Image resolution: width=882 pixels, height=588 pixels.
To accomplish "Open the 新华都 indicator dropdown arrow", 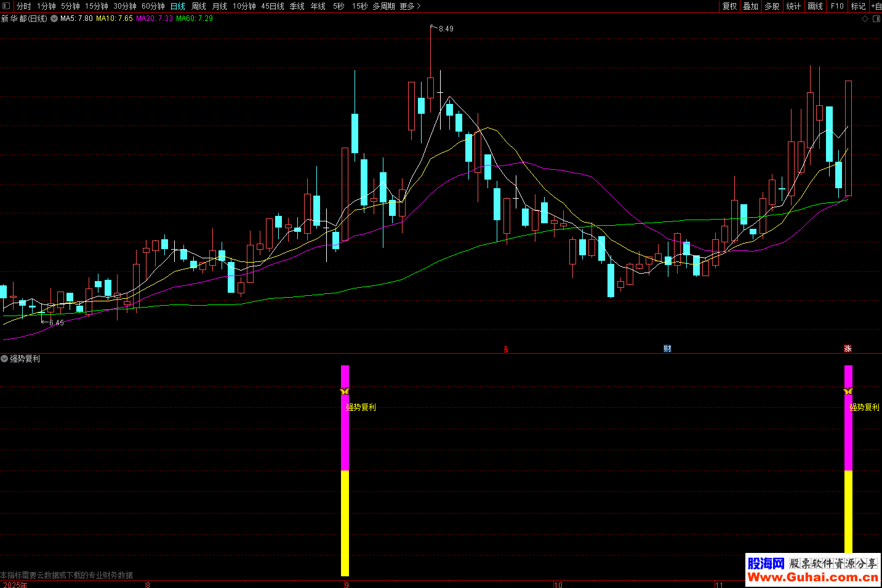I will (x=54, y=18).
